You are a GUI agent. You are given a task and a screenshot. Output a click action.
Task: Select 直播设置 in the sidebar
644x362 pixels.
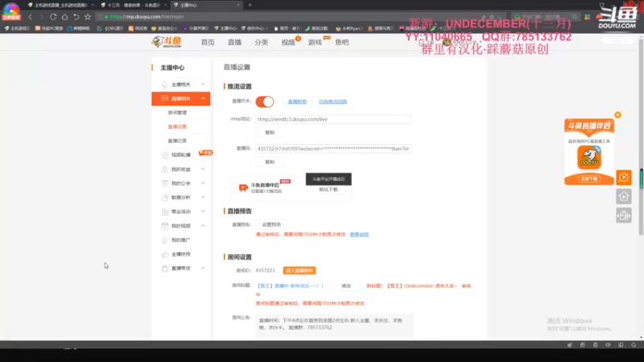pos(177,126)
